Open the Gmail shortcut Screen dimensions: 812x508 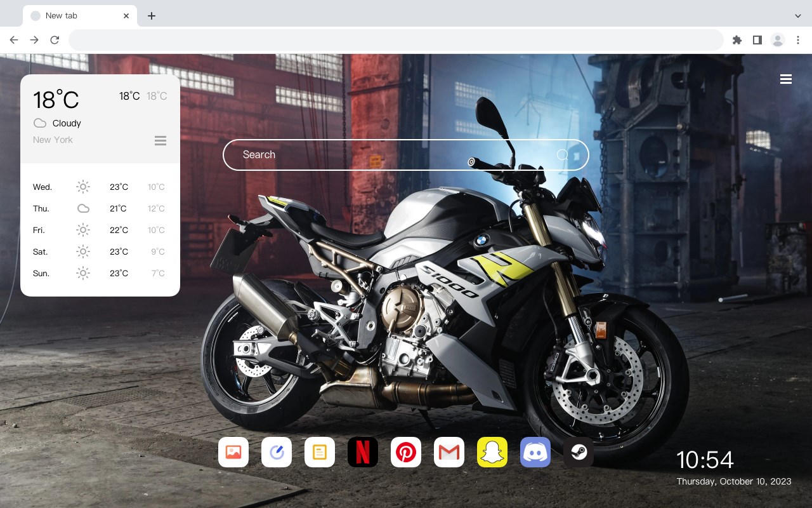click(449, 452)
